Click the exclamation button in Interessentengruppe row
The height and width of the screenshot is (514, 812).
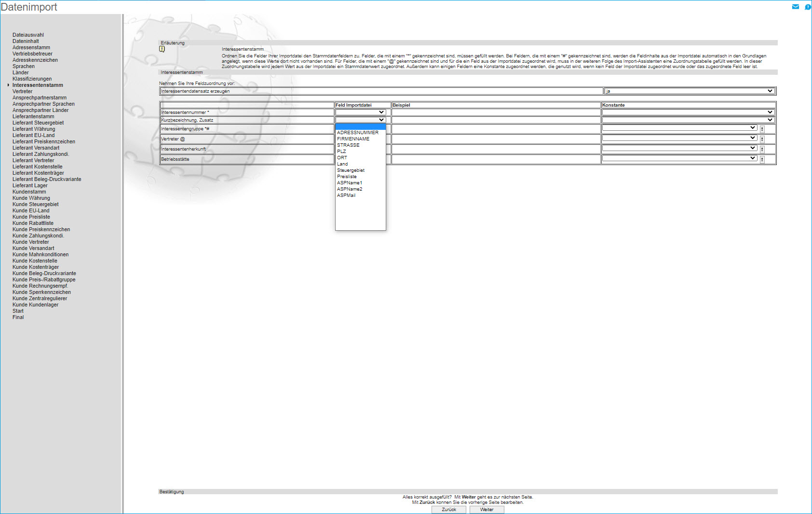pyautogui.click(x=762, y=129)
